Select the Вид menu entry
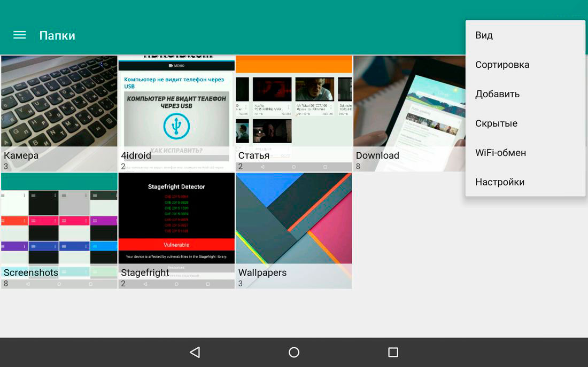This screenshot has height=367, width=588. click(x=525, y=35)
